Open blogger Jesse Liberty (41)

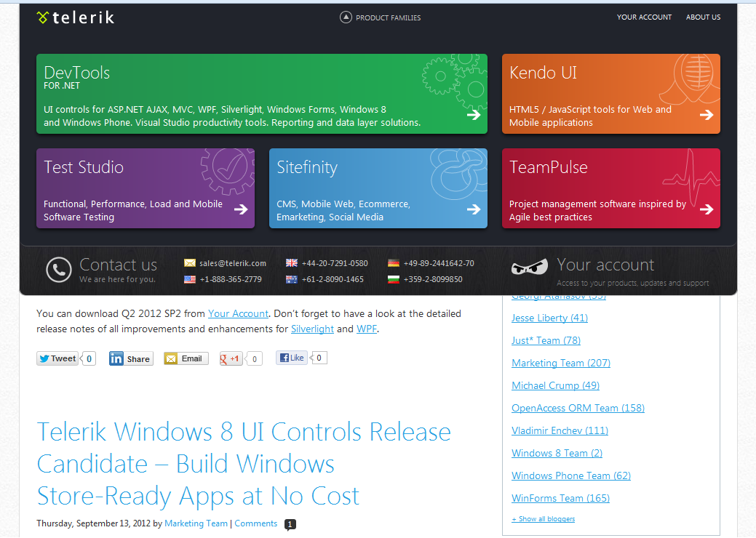pos(549,318)
